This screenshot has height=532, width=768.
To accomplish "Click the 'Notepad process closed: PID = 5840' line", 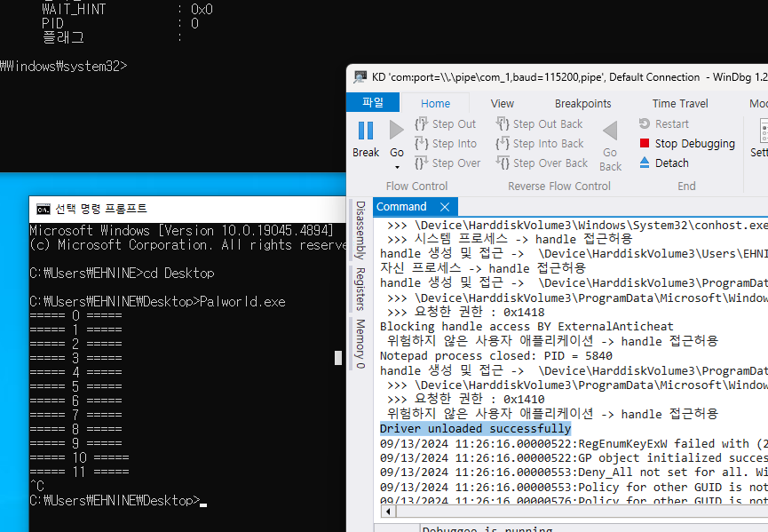I will click(x=495, y=355).
